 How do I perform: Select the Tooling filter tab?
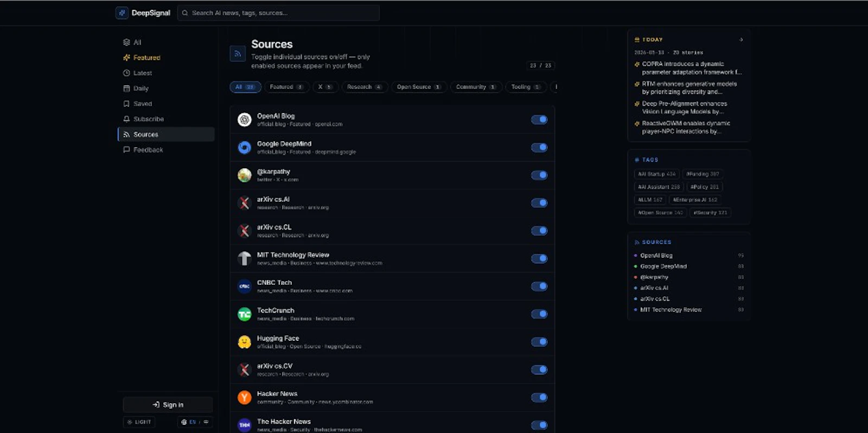526,87
